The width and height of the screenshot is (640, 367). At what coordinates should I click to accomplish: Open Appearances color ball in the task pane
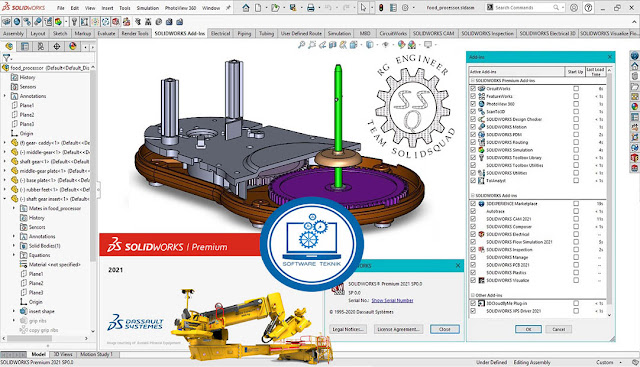point(635,107)
